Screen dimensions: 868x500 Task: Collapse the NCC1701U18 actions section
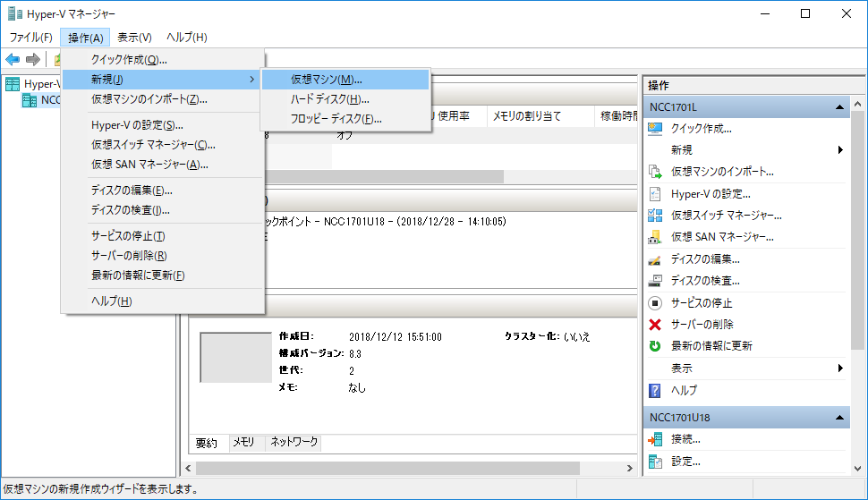click(x=839, y=417)
